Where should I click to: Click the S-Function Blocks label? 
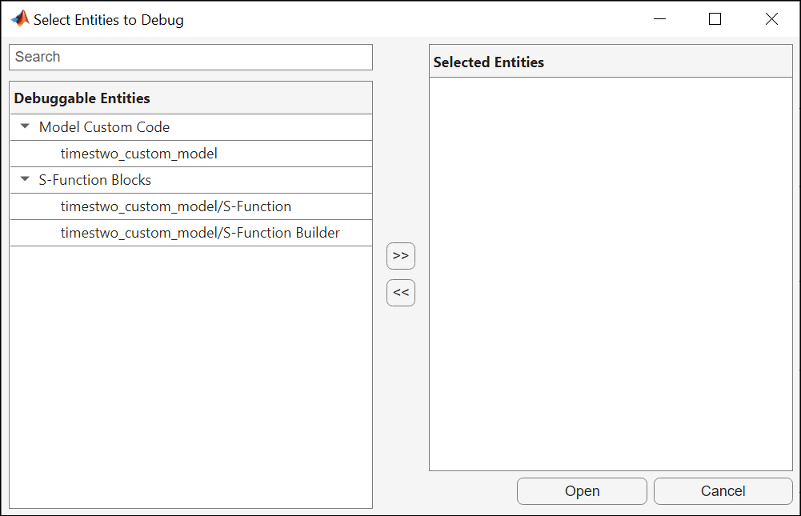click(x=95, y=180)
